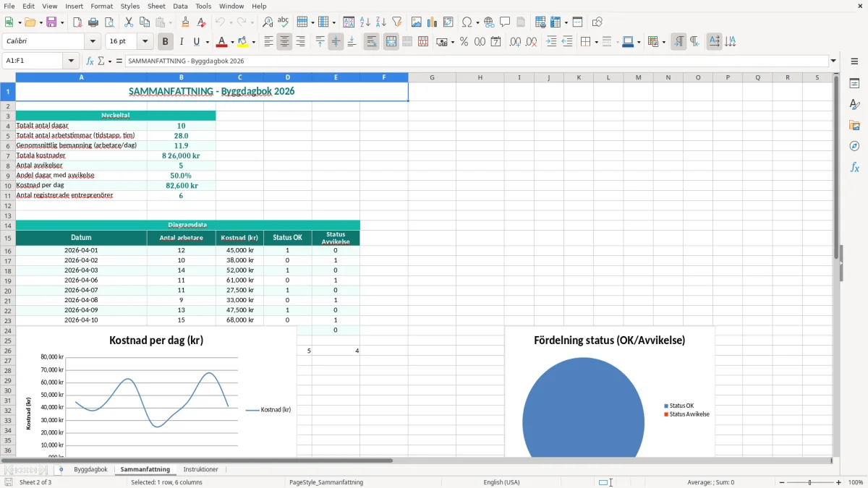The image size is (868, 488).
Task: Expand the font size dropdown
Action: [145, 42]
